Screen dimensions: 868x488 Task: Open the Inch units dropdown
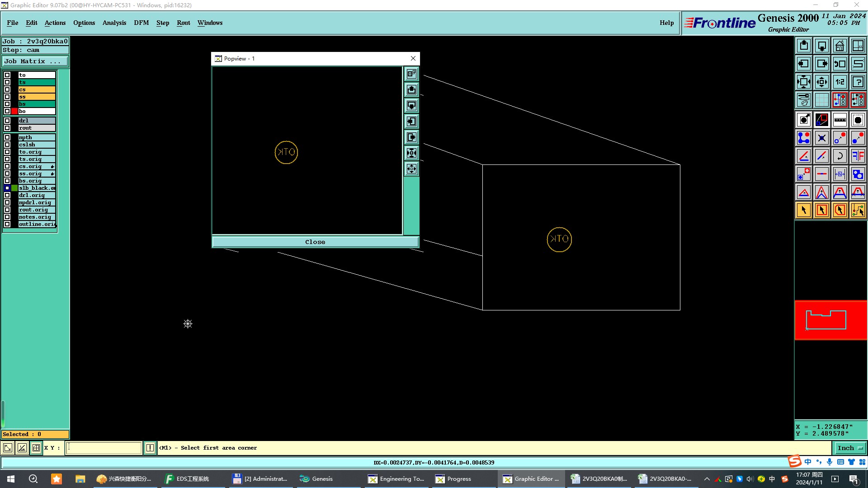(x=850, y=448)
